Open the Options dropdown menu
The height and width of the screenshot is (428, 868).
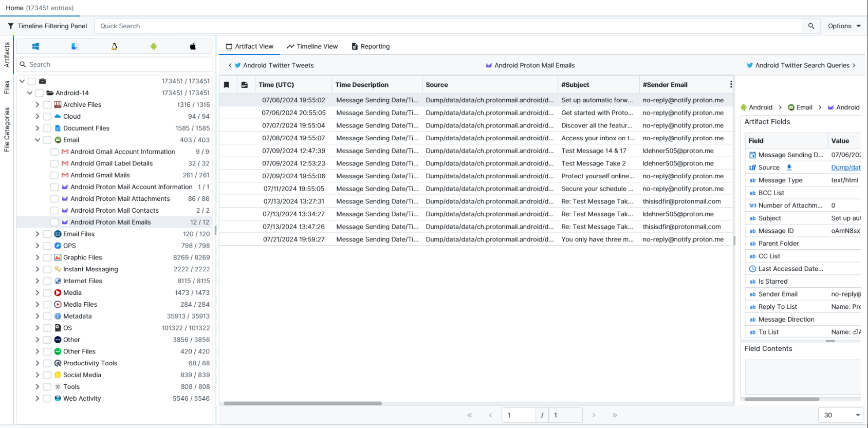click(x=844, y=26)
